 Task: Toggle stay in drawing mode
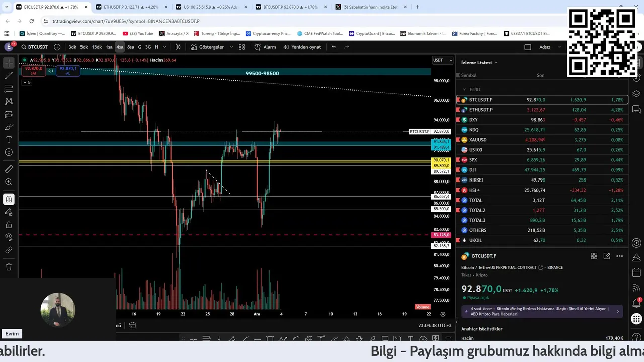click(9, 212)
